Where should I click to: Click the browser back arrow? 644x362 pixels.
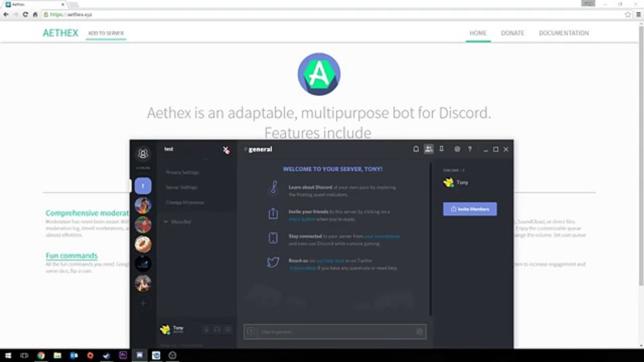(x=6, y=14)
